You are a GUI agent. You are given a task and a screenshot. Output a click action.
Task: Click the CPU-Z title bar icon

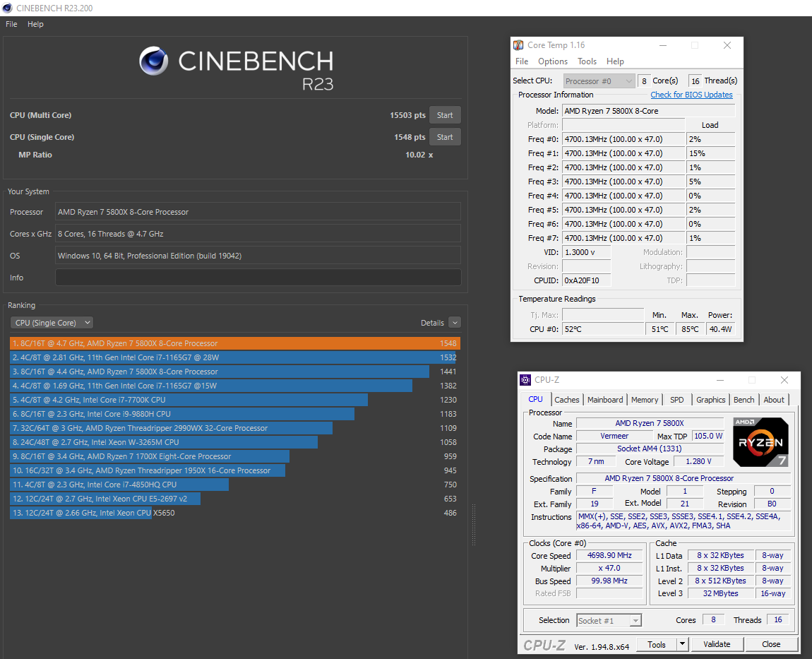tap(525, 380)
